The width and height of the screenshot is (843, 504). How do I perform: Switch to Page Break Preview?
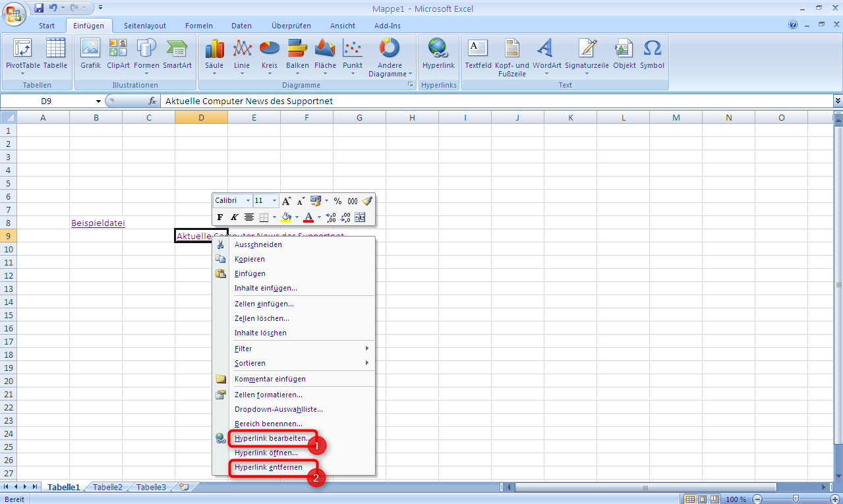[x=714, y=499]
